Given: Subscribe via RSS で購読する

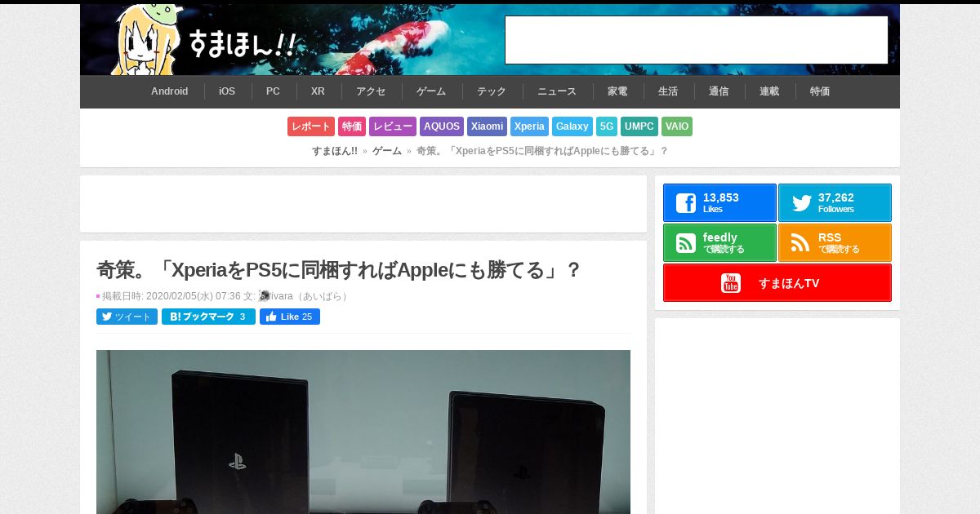Looking at the screenshot, I should (835, 243).
